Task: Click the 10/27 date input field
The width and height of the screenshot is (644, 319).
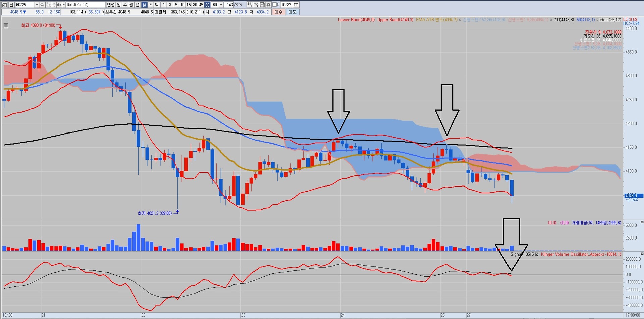Action: pos(286,5)
